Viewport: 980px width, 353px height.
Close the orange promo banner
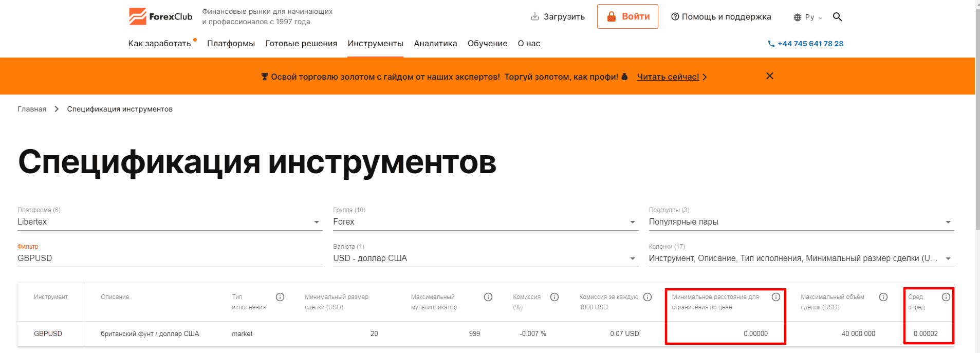pos(770,76)
